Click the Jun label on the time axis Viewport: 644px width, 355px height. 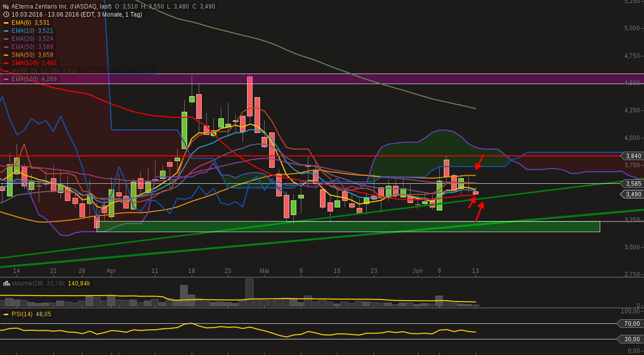coord(418,271)
